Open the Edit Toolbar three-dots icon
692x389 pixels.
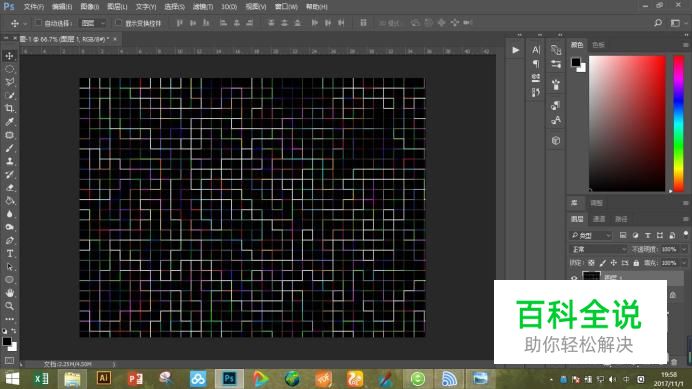(x=9, y=319)
